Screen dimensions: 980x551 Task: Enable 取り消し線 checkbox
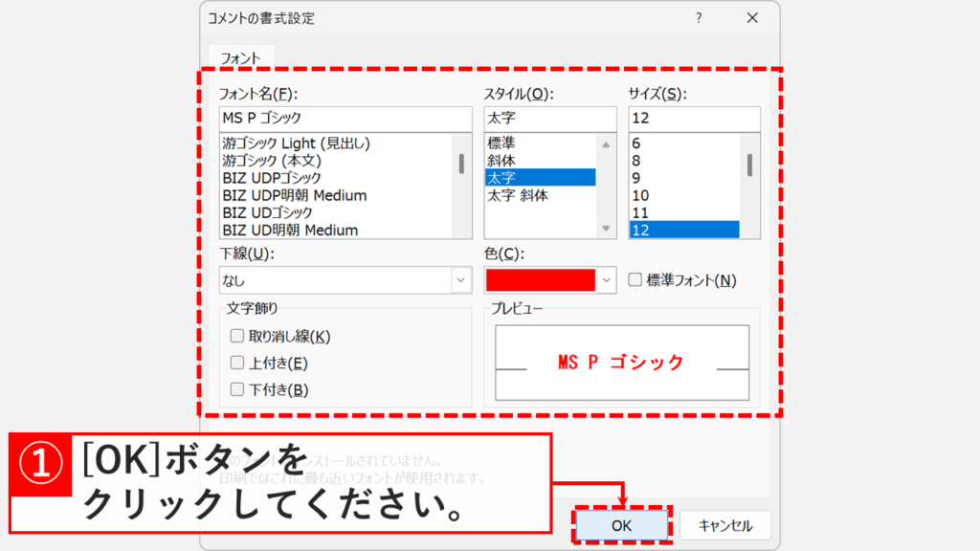[x=237, y=336]
